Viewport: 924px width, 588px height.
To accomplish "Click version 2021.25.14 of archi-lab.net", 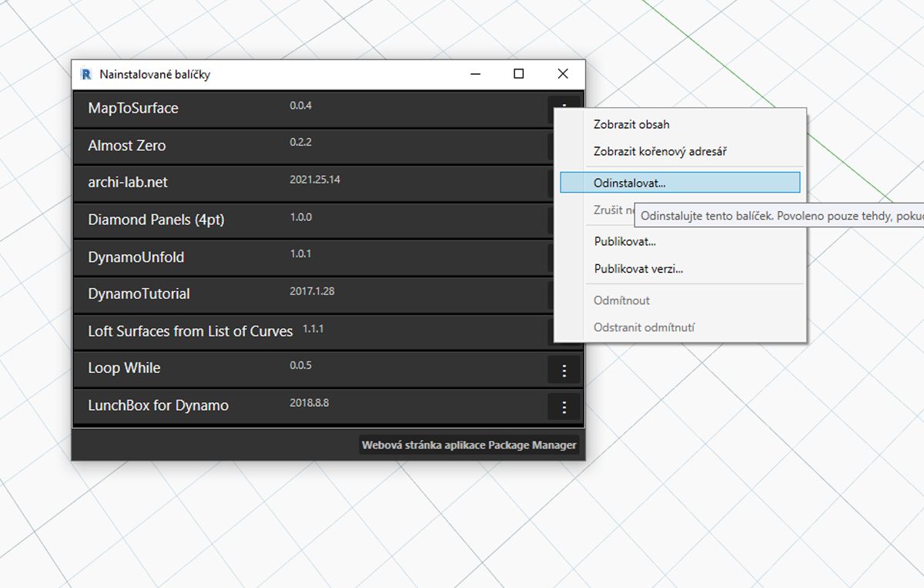I will [315, 180].
